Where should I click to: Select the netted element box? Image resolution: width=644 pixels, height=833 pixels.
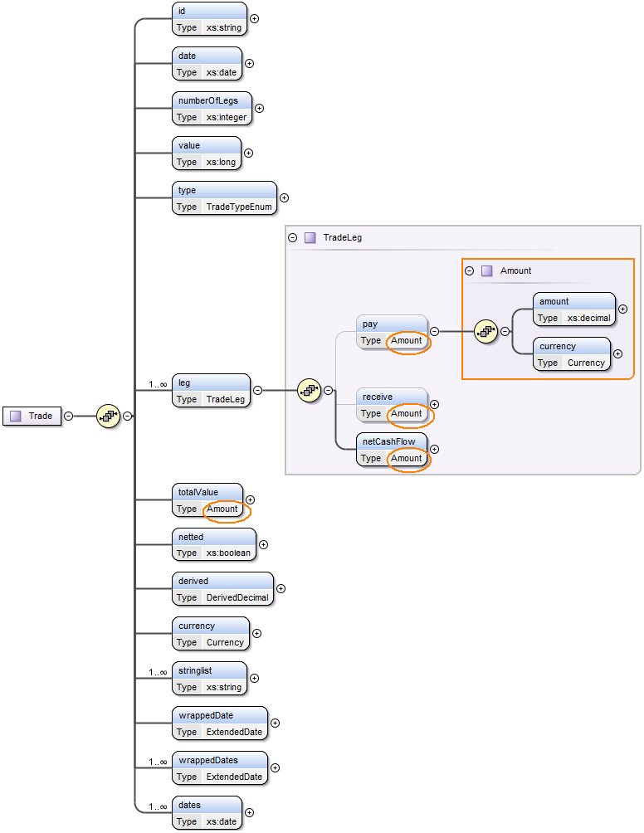tap(214, 544)
